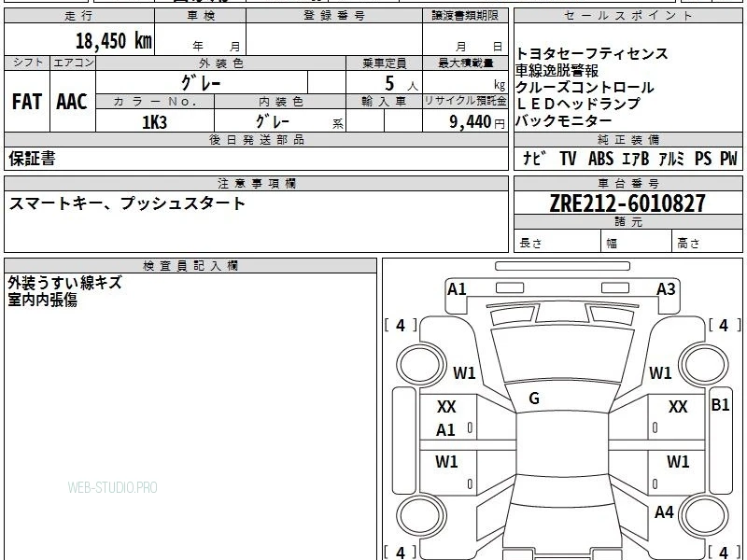Image resolution: width=747 pixels, height=560 pixels.
Task: Click the 車台番号 header
Action: coord(627,183)
